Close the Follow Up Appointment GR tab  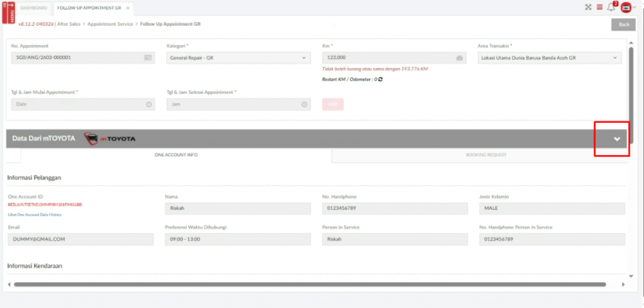[127, 8]
